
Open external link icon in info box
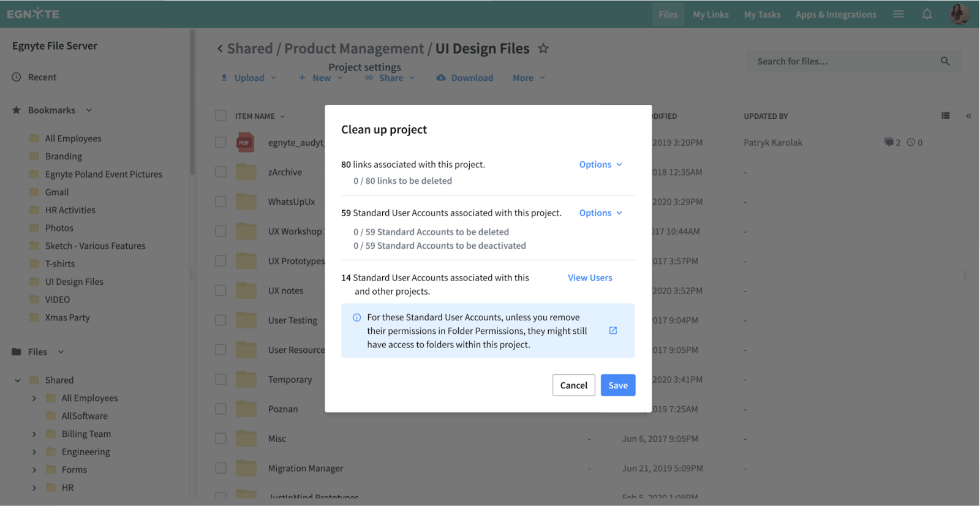tap(613, 331)
